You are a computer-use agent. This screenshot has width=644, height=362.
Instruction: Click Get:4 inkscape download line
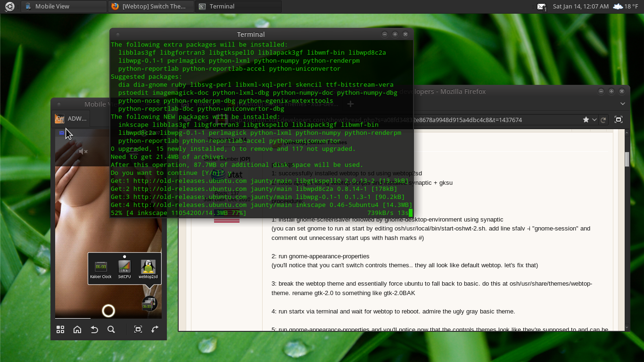point(262,205)
